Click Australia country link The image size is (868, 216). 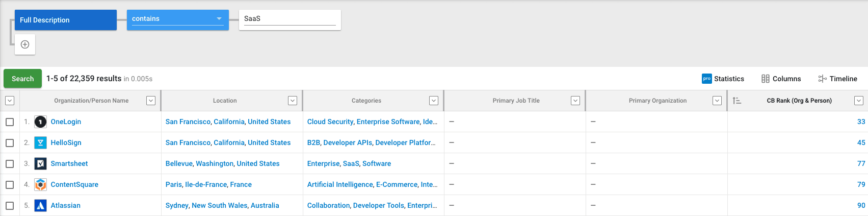pyautogui.click(x=265, y=205)
